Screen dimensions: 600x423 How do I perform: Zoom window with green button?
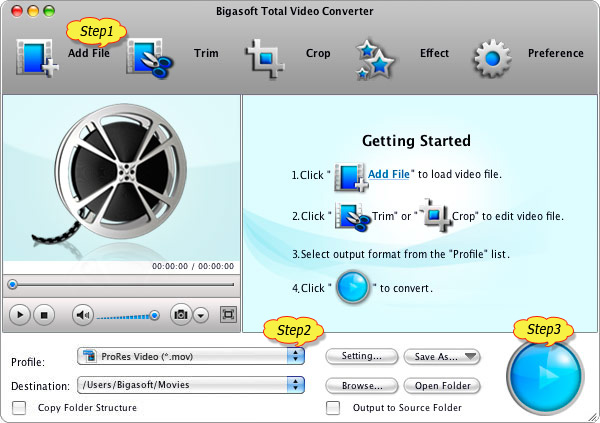(49, 11)
